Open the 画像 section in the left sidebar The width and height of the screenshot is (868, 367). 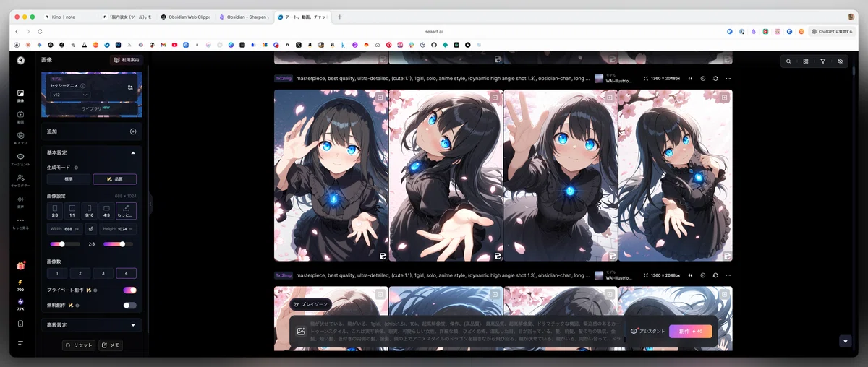(20, 95)
